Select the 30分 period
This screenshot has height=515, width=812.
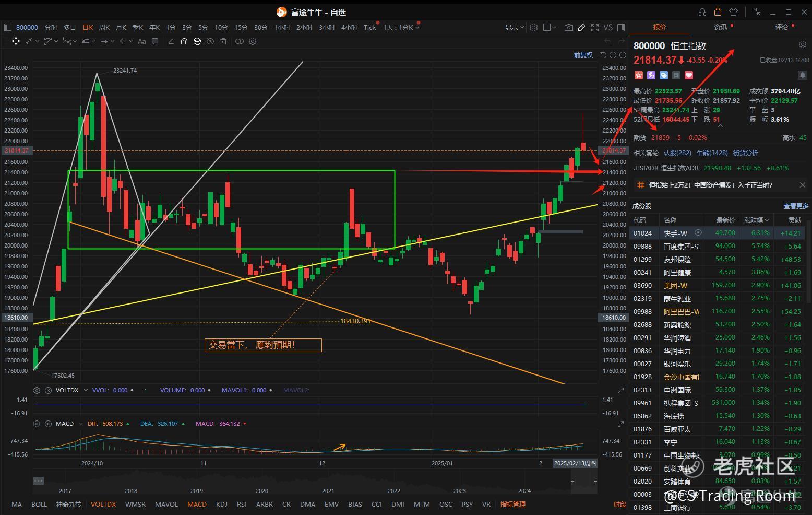[260, 27]
